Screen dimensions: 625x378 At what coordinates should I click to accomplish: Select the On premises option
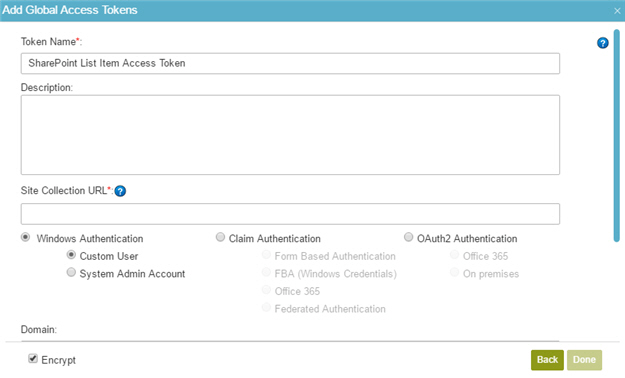pyautogui.click(x=454, y=272)
